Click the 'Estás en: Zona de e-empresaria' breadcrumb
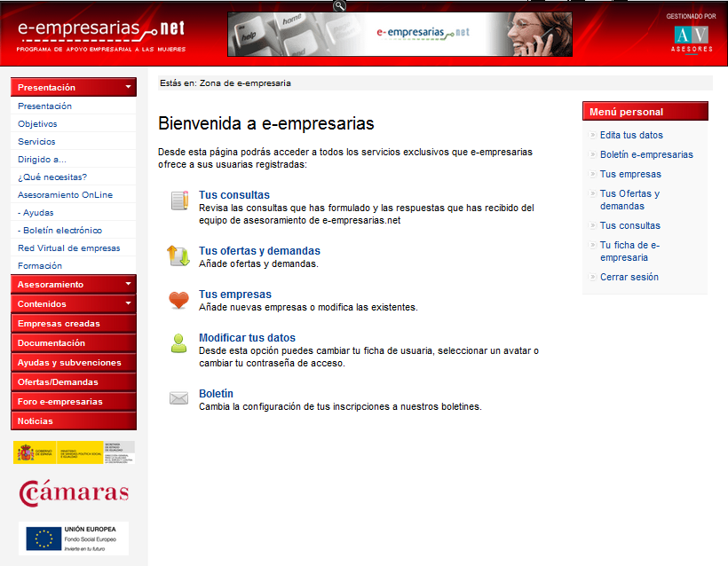This screenshot has width=728, height=566. coord(226,83)
